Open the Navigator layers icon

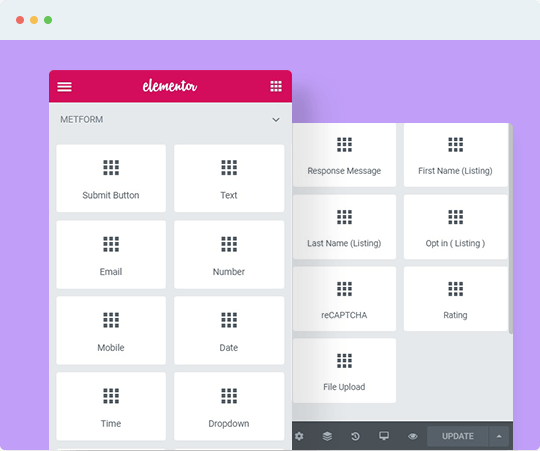[327, 436]
